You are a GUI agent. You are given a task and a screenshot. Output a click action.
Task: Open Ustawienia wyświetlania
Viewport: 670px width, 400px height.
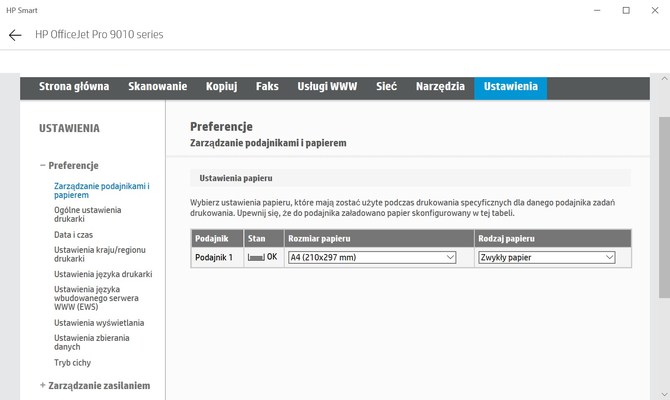[x=99, y=323]
